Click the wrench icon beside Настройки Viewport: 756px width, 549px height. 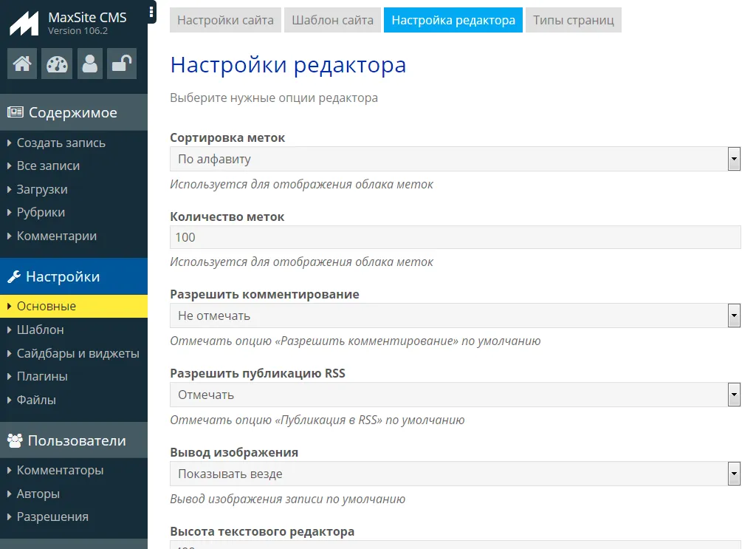pos(14,277)
